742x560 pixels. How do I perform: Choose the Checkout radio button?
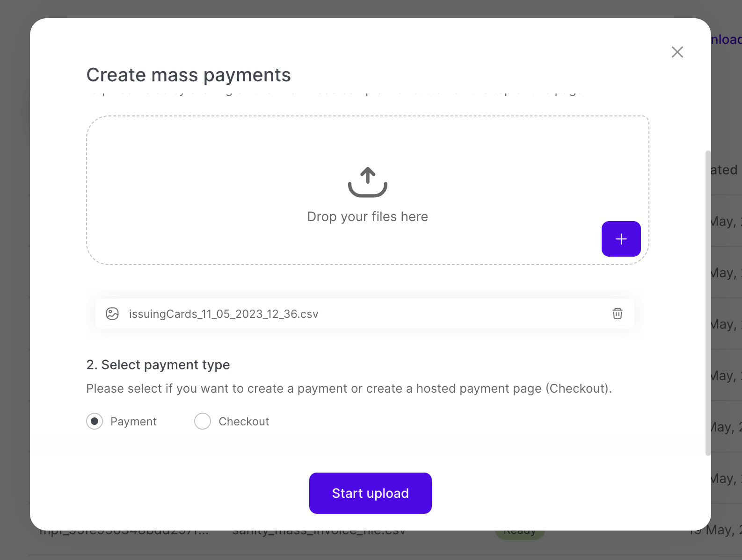203,421
